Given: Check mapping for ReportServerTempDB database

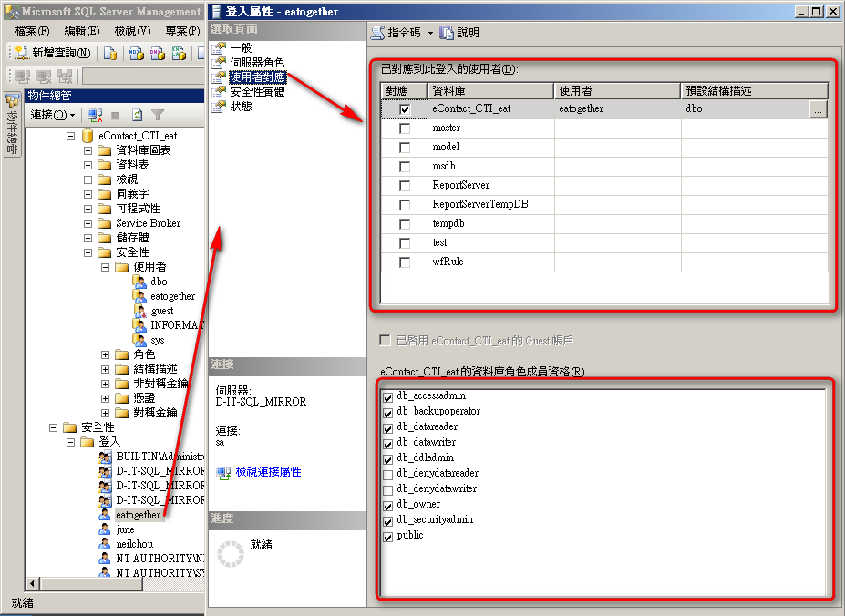Looking at the screenshot, I should [x=405, y=205].
